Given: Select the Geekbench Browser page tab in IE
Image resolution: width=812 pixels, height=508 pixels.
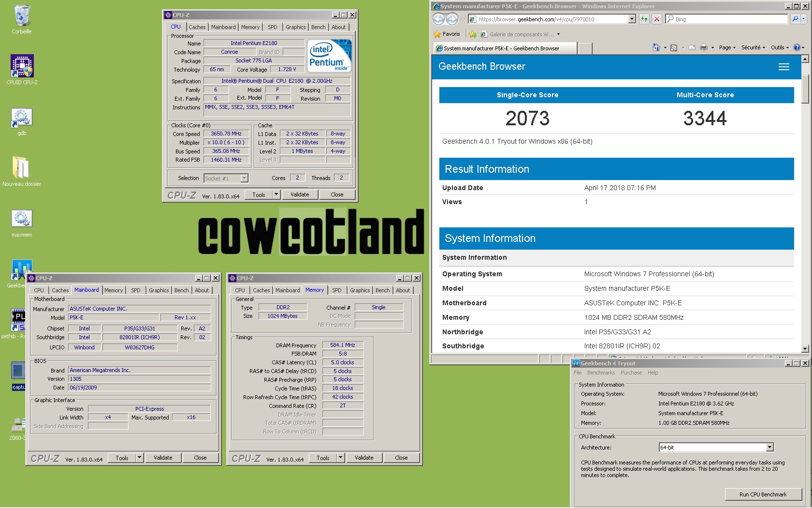Looking at the screenshot, I should [505, 48].
